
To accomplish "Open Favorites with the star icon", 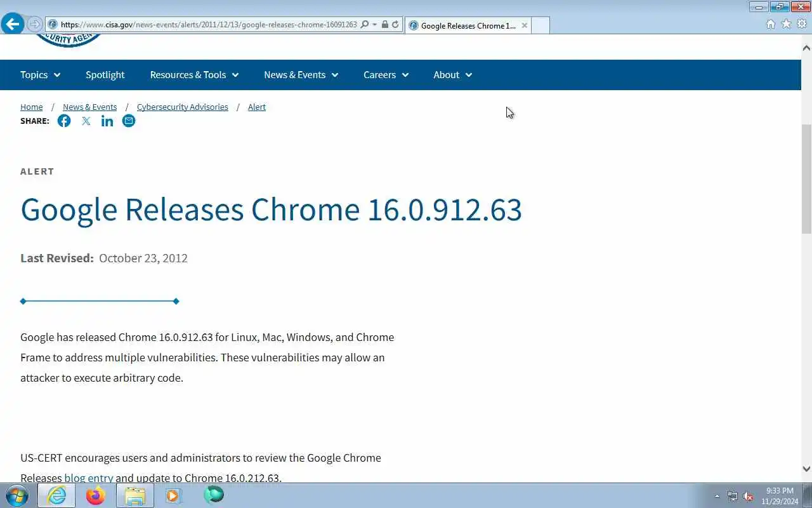I will (786, 24).
